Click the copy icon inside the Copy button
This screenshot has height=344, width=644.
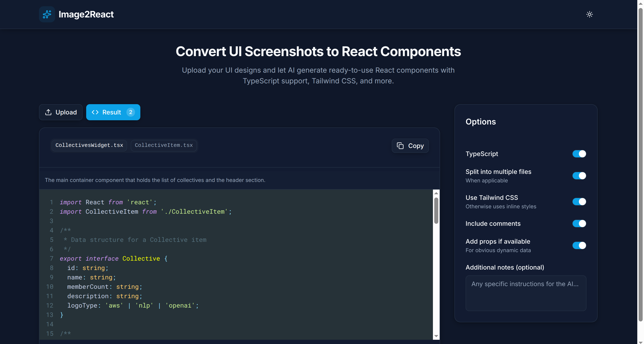pyautogui.click(x=400, y=146)
